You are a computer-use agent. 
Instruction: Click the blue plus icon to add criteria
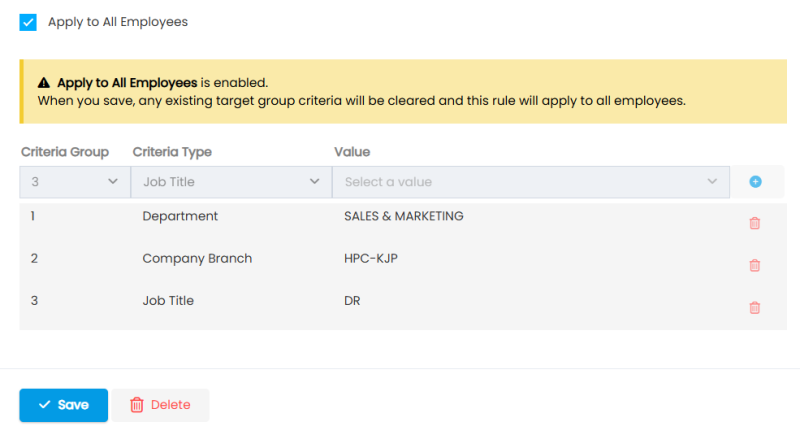pos(755,182)
